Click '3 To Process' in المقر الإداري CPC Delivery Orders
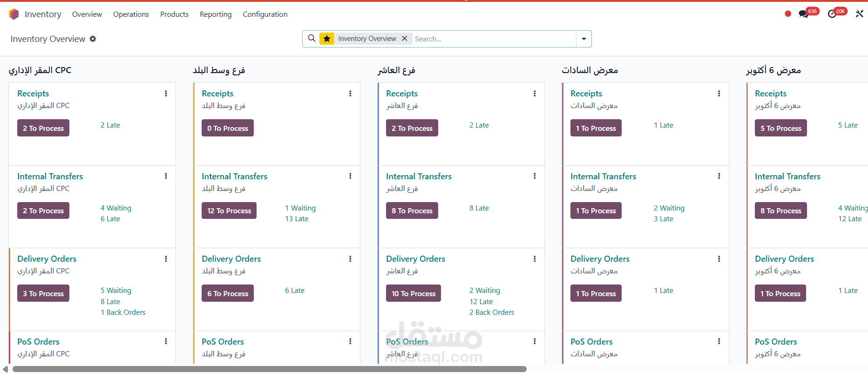 43,293
